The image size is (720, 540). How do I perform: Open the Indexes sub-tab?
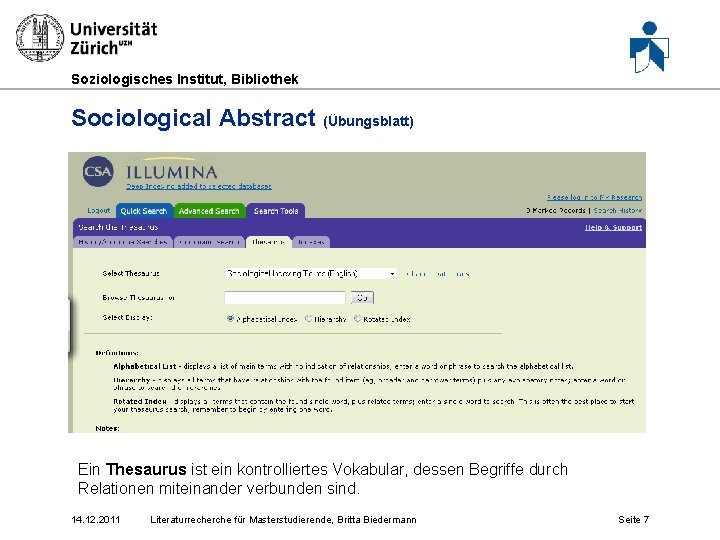click(x=311, y=242)
